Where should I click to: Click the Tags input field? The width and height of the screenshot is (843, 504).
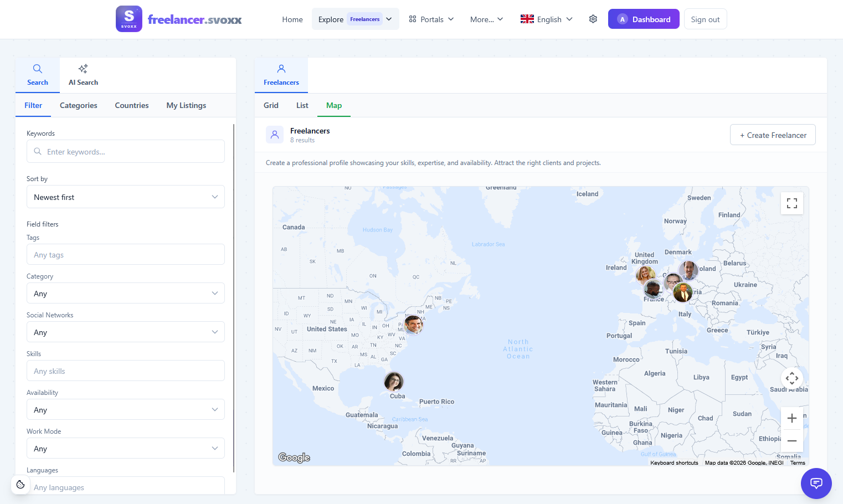point(126,254)
